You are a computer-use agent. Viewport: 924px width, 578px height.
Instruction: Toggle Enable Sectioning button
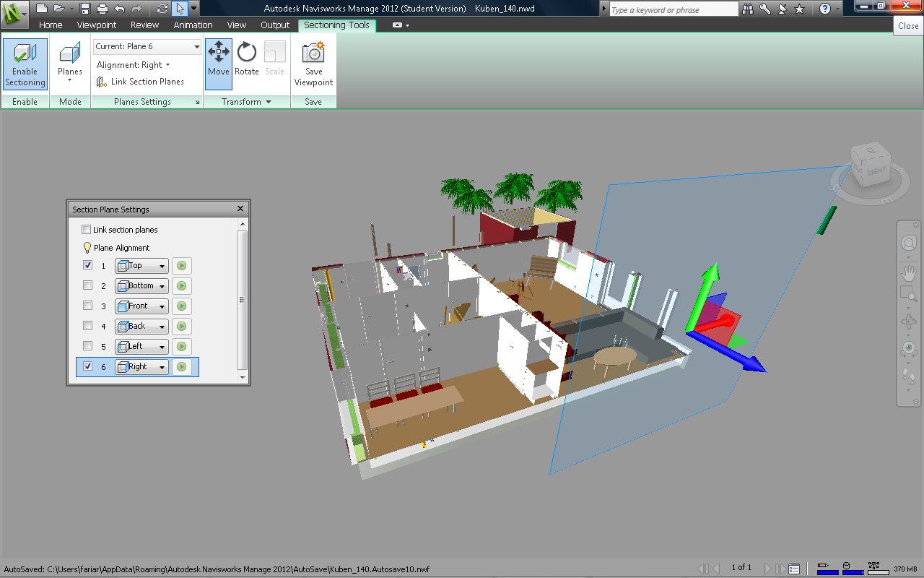point(25,64)
